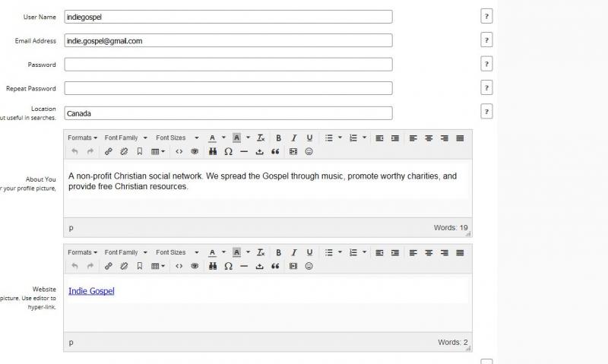Increase indent in About You editor

pyautogui.click(x=395, y=138)
